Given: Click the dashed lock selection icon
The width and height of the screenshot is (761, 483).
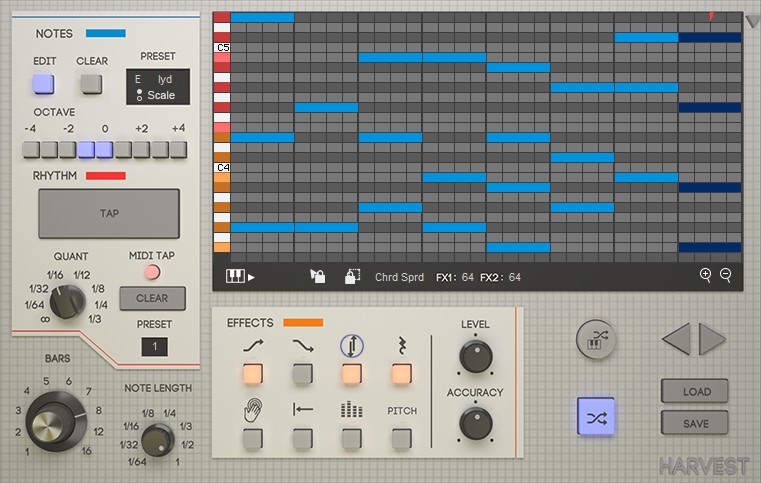Looking at the screenshot, I should (x=352, y=276).
